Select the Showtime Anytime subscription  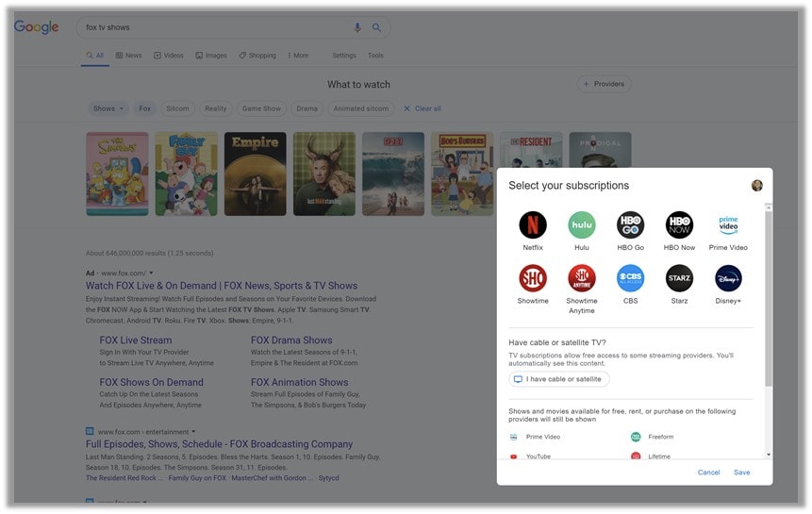(x=582, y=278)
